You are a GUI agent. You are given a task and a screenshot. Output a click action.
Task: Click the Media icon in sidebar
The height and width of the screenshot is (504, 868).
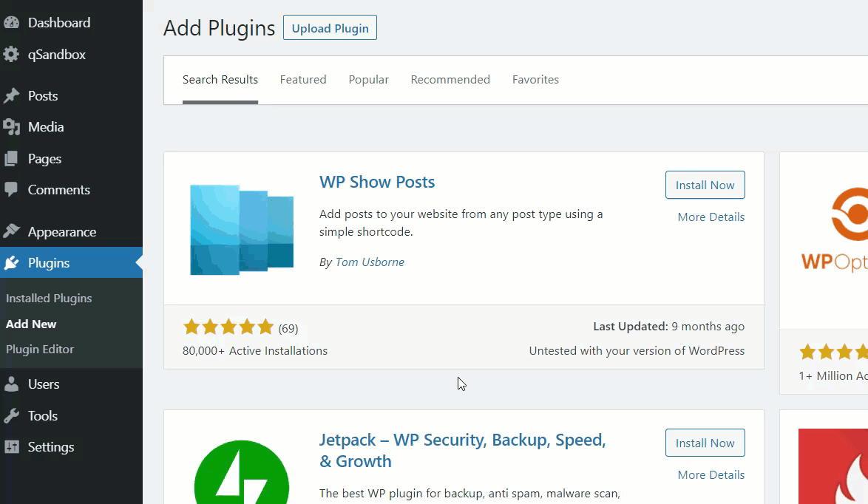(11, 126)
